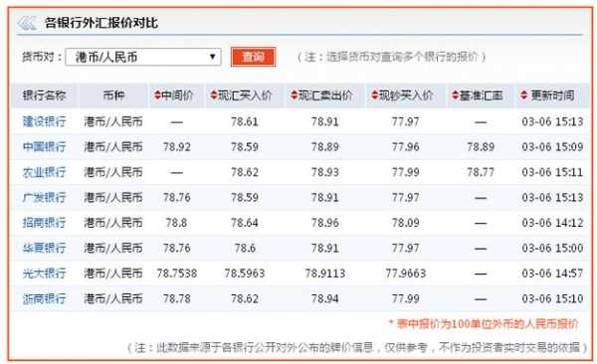The width and height of the screenshot is (597, 364).
Task: Sort by 现汇卖出价 column arrow icon
Action: click(295, 95)
